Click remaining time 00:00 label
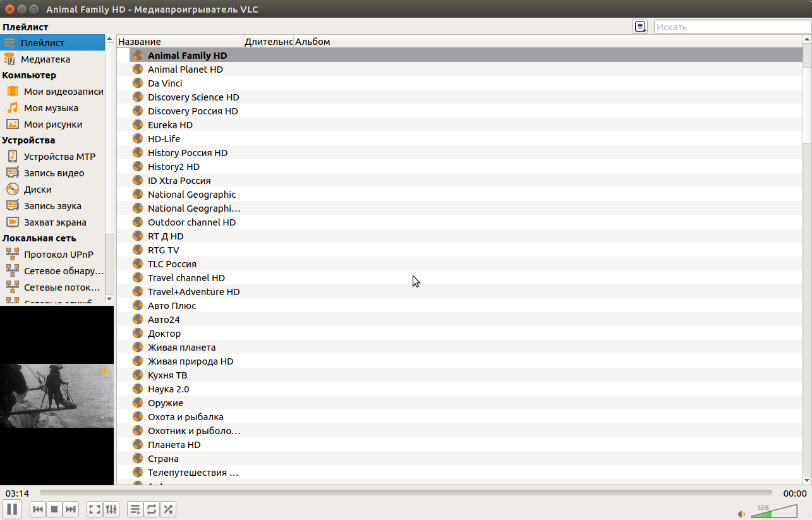The width and height of the screenshot is (812, 520). [795, 493]
